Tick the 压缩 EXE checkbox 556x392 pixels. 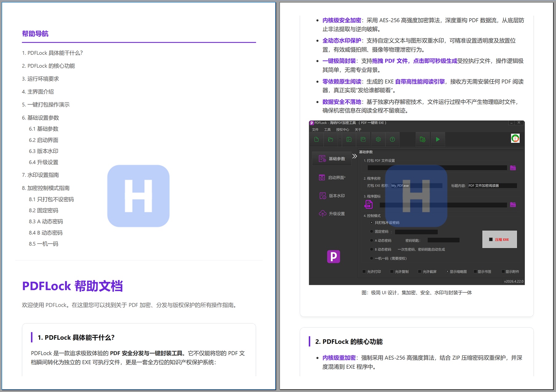tap(491, 239)
